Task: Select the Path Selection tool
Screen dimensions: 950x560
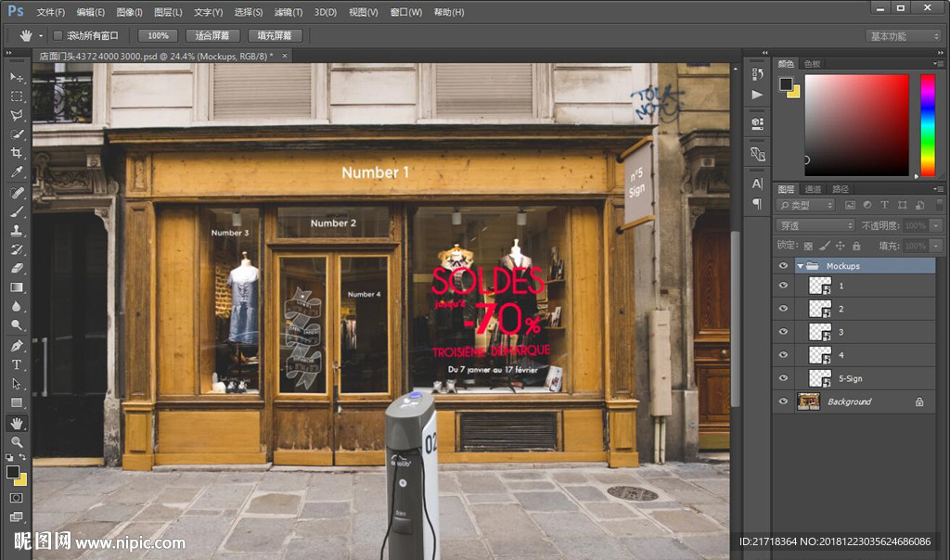Action: pos(17,384)
